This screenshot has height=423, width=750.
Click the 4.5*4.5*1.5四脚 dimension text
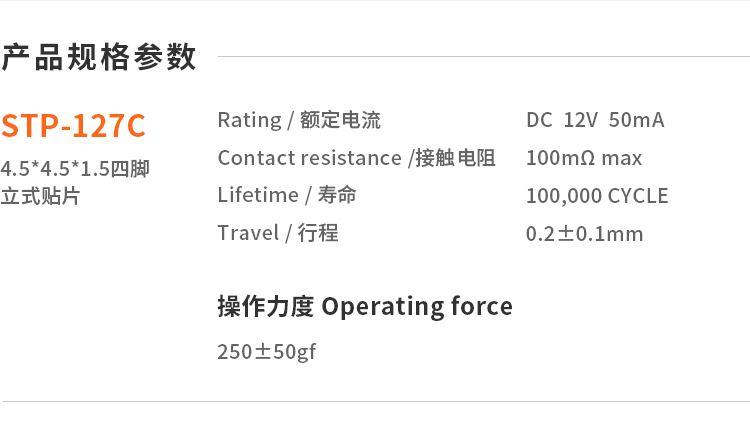pyautogui.click(x=75, y=168)
